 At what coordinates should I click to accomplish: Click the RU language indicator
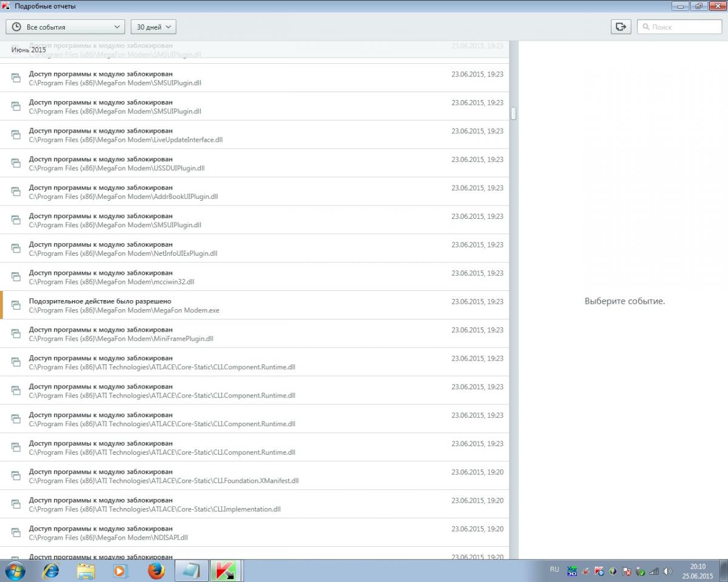click(x=554, y=570)
